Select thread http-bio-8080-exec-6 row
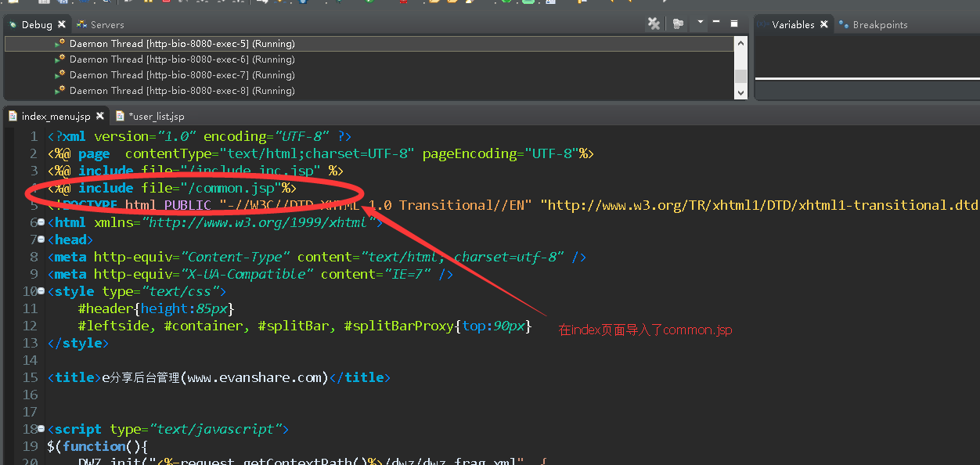Image resolution: width=980 pixels, height=465 pixels. 369,59
